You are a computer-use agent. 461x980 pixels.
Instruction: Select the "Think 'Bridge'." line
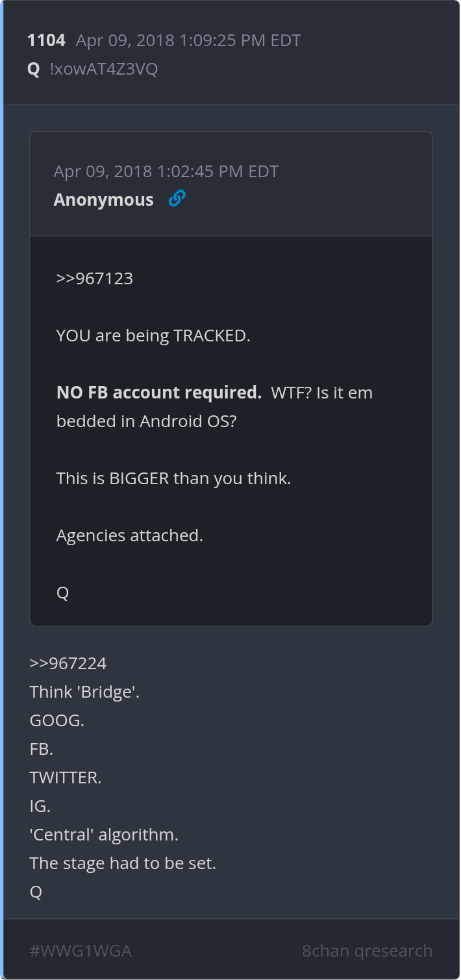tap(84, 692)
